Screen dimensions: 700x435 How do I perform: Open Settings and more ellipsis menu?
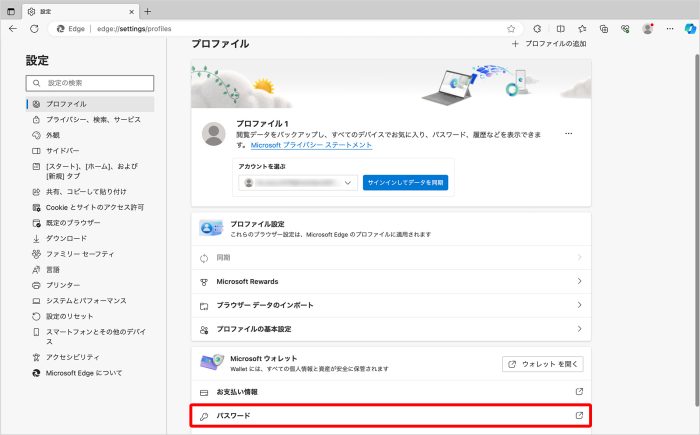[671, 29]
